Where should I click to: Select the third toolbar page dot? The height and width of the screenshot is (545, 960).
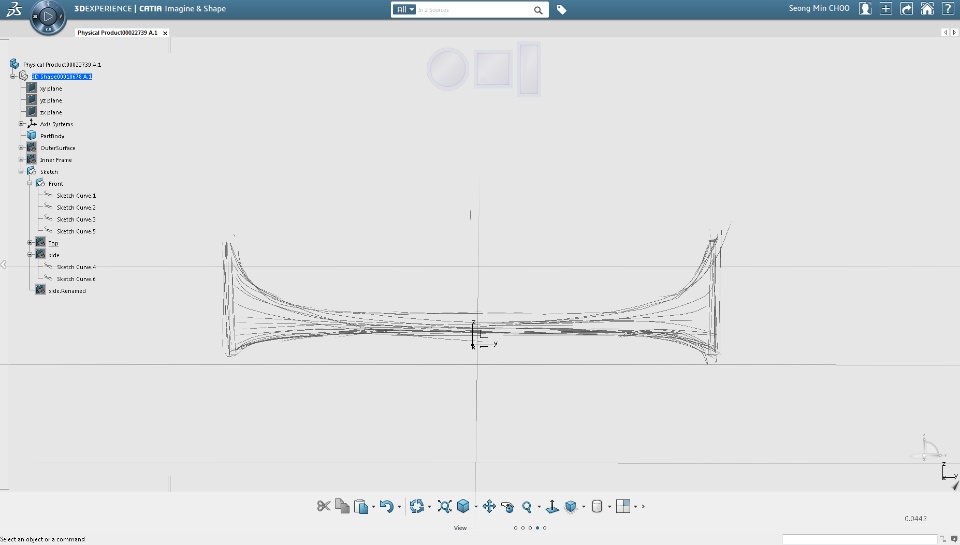(530, 528)
